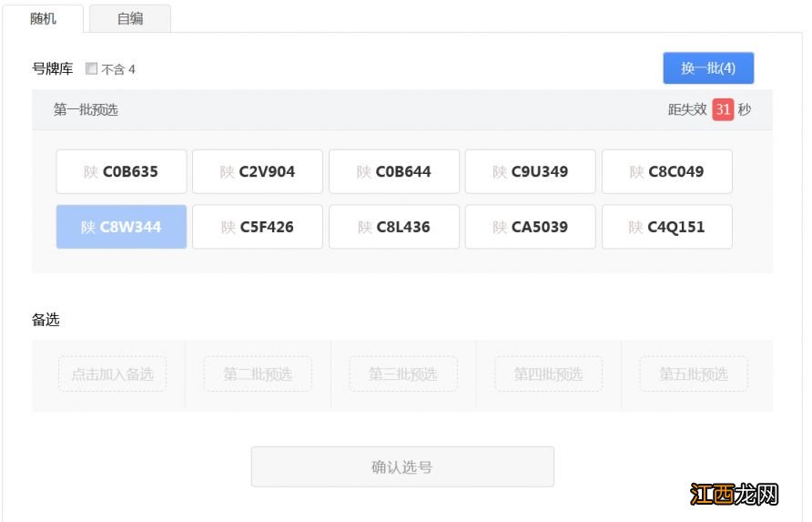Pick plate number 陕 C8L436
Viewport: 812px width, 522px height.
(x=394, y=227)
